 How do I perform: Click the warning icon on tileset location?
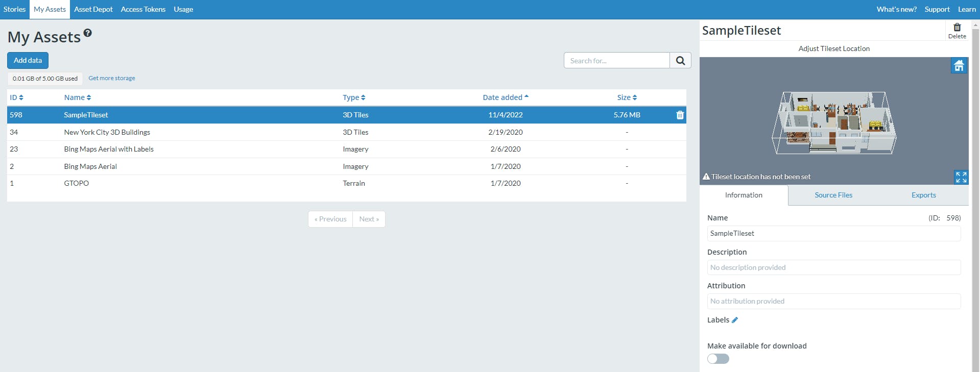click(706, 177)
